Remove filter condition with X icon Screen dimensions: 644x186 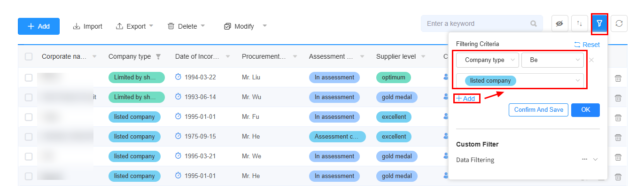coord(591,60)
